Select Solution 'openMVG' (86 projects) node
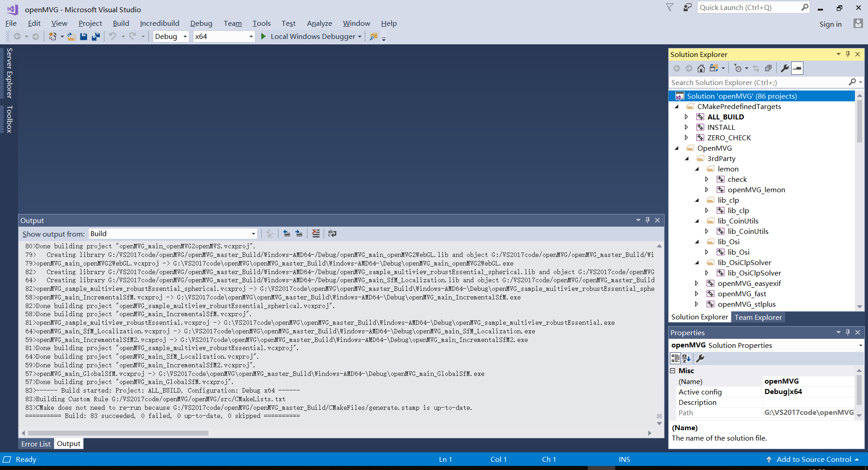868x470 pixels. (x=741, y=96)
